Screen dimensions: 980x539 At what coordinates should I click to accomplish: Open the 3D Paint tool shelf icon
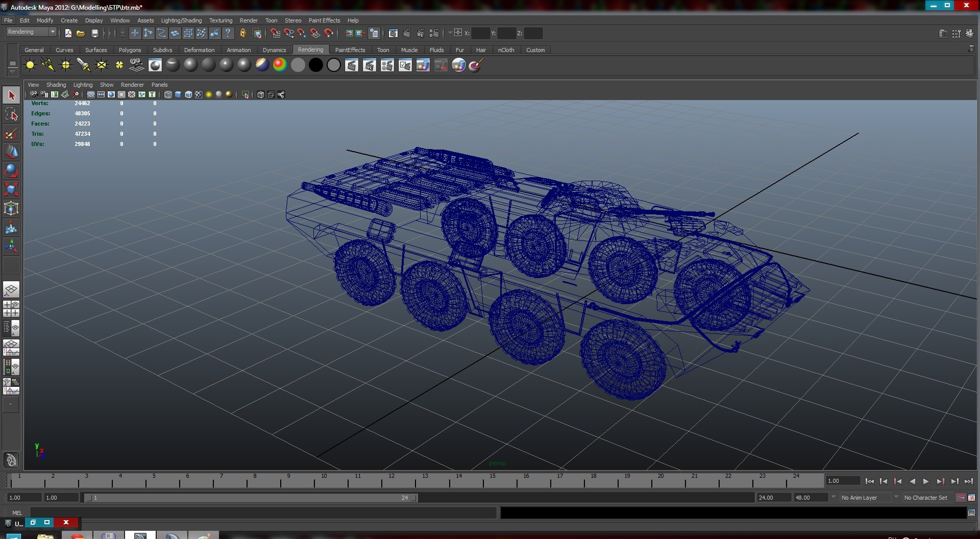click(x=476, y=65)
